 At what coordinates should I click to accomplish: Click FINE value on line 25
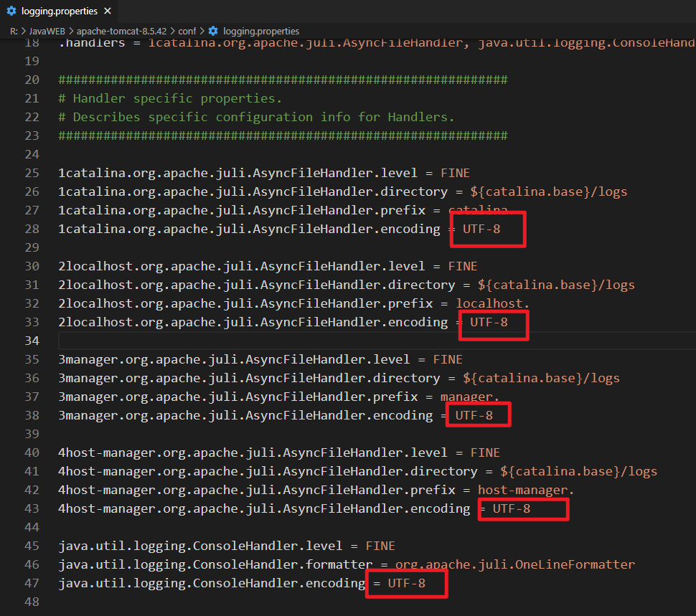pos(455,173)
